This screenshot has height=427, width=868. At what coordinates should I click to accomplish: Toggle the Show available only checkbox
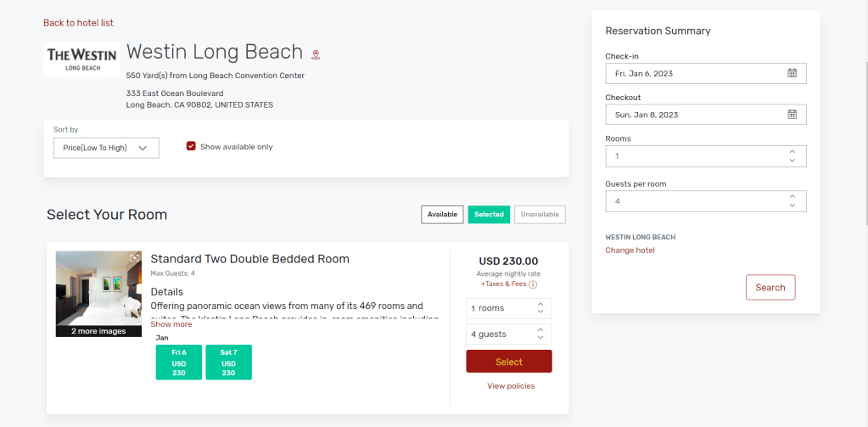(191, 147)
